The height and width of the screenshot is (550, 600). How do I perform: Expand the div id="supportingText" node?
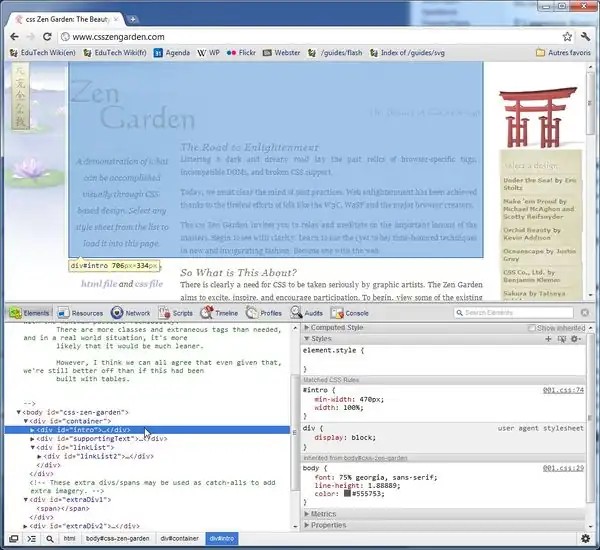coord(33,439)
